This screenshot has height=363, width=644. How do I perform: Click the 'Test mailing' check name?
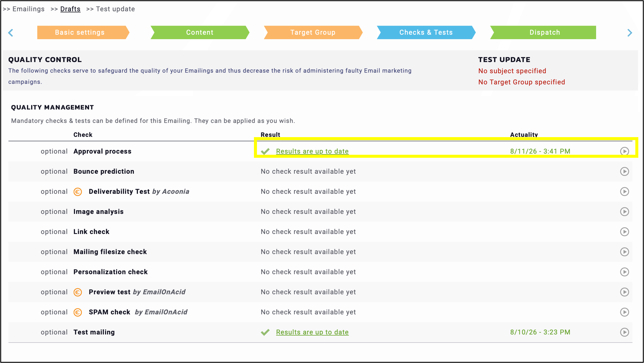(x=94, y=332)
